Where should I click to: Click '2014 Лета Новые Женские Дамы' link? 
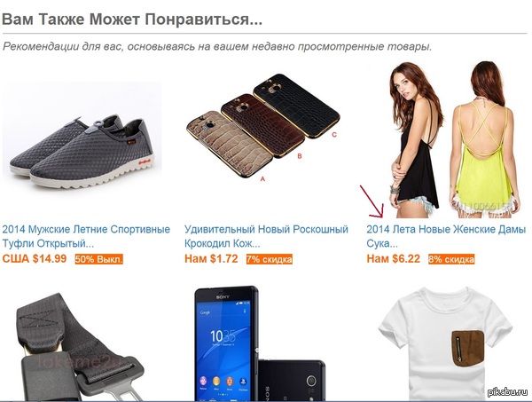(446, 236)
